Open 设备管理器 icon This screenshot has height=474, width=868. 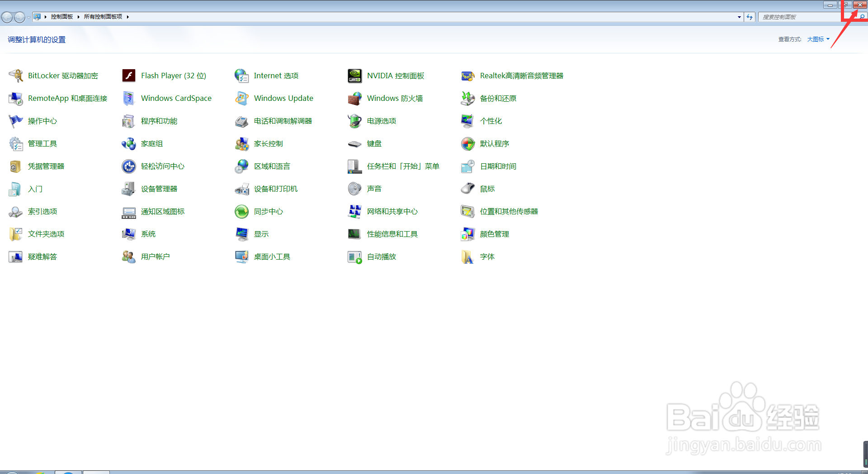tap(129, 189)
